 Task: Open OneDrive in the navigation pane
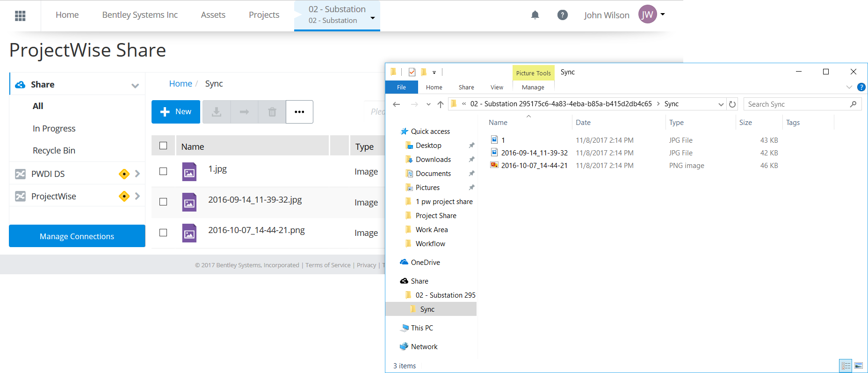coord(425,263)
